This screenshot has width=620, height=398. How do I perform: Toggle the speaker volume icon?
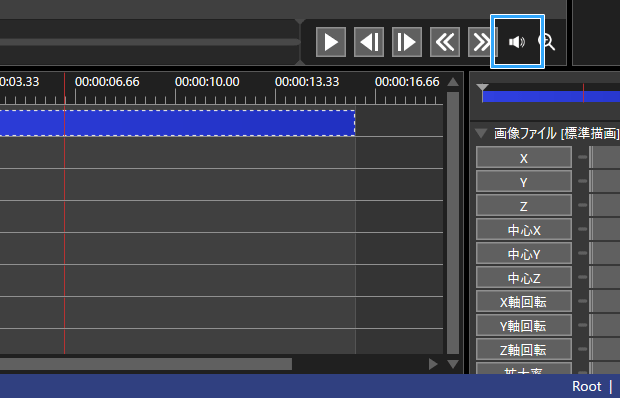[x=517, y=42]
